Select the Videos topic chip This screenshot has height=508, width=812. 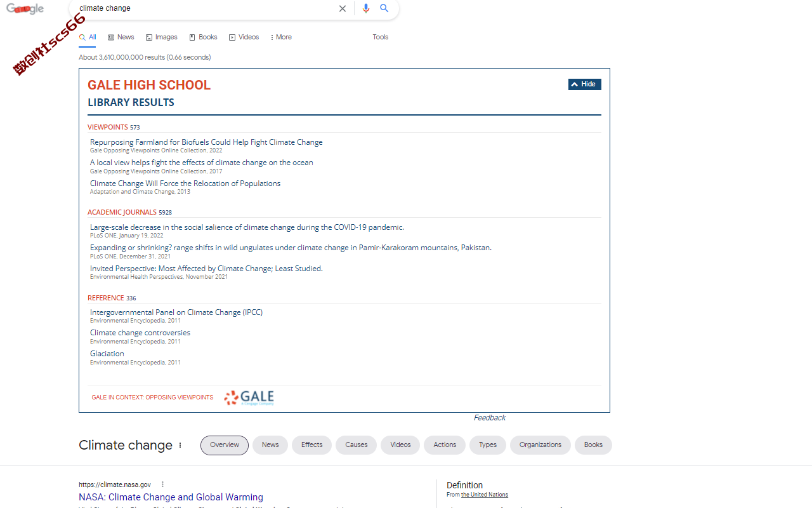[400, 445]
